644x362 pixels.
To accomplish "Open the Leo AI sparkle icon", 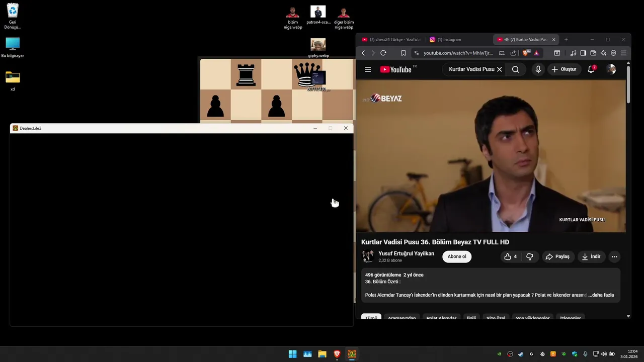I will [x=603, y=53].
